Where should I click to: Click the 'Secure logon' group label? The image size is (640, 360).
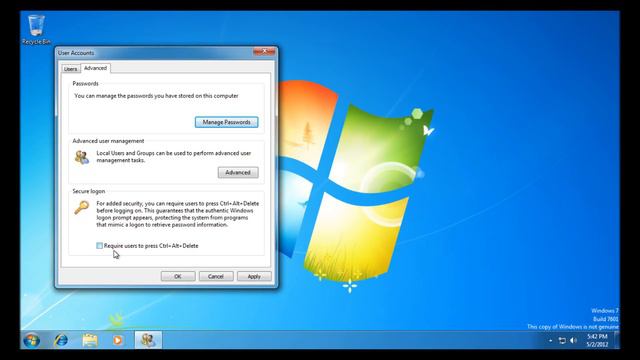[89, 191]
